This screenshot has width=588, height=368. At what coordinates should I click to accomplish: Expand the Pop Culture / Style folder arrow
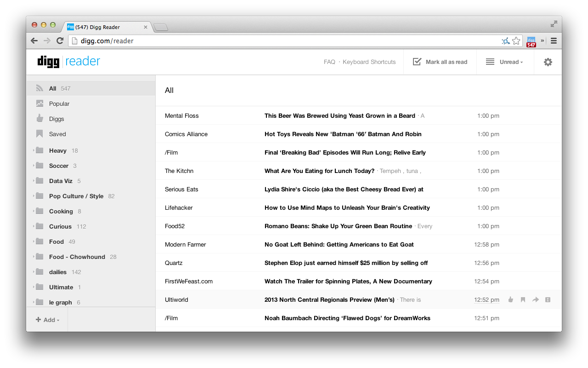click(34, 196)
